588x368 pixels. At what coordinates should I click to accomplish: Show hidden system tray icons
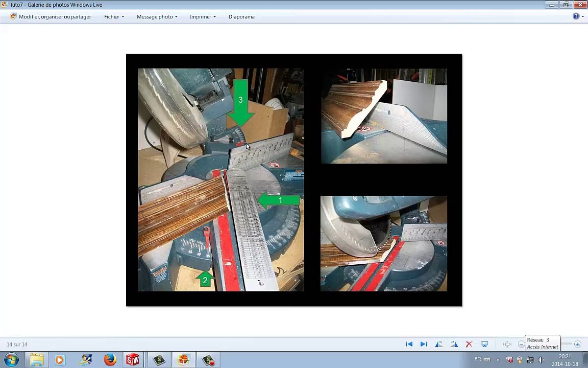[498, 360]
